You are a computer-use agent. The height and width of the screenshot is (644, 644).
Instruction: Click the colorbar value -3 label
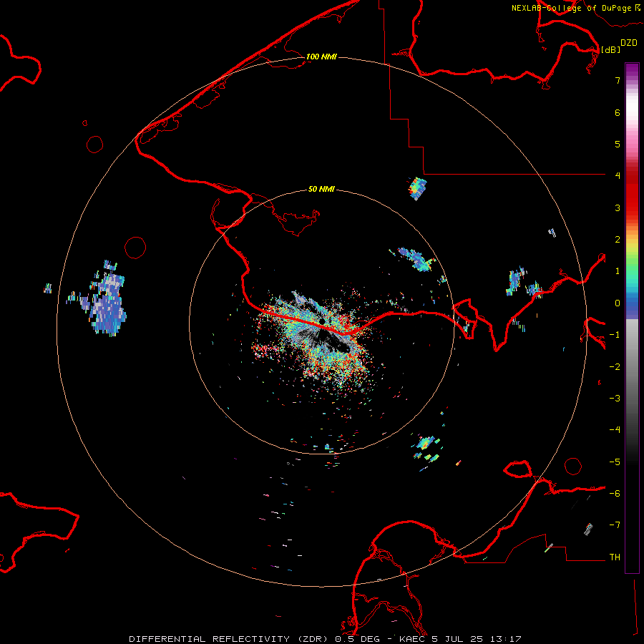click(x=615, y=399)
